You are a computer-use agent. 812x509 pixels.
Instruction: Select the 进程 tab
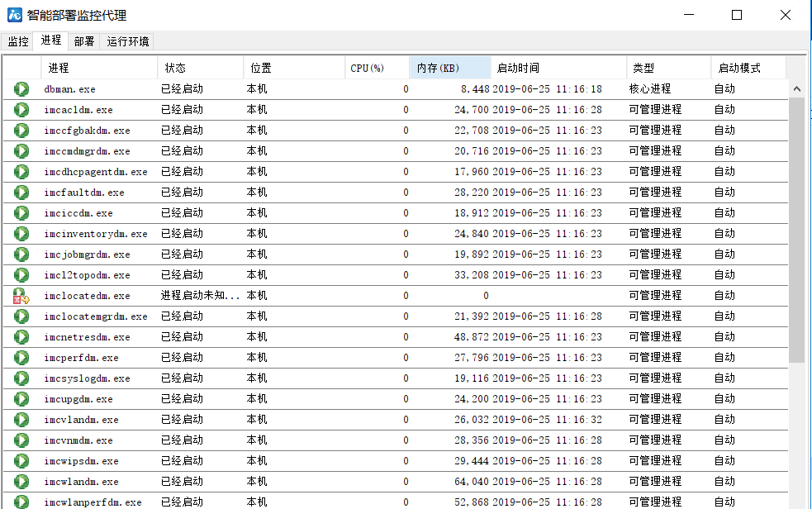pos(50,40)
